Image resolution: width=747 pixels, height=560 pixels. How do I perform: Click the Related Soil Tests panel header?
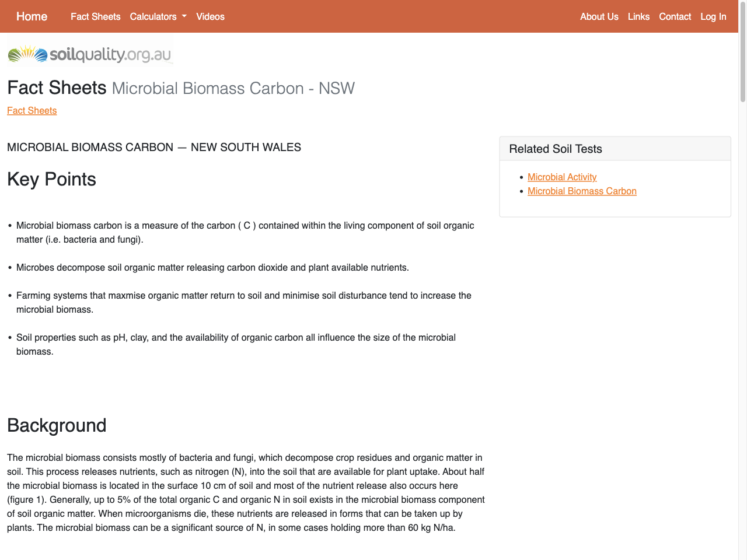[556, 149]
